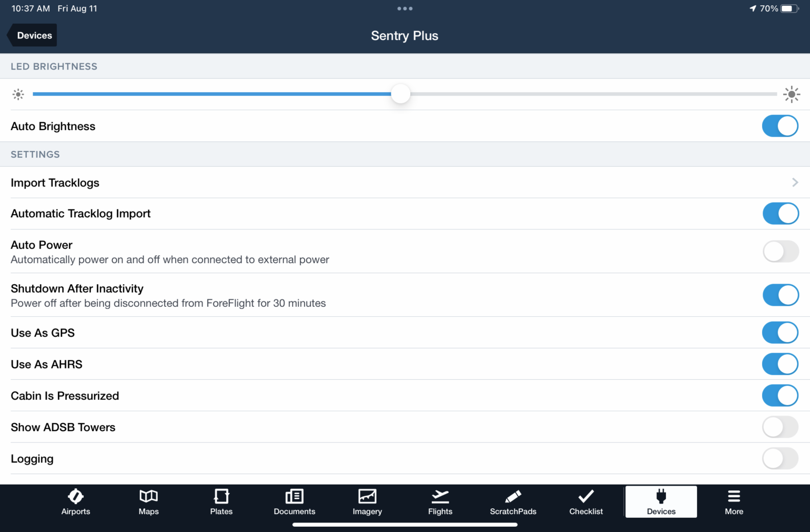Enable Auto Power
The image size is (810, 532).
(x=780, y=252)
